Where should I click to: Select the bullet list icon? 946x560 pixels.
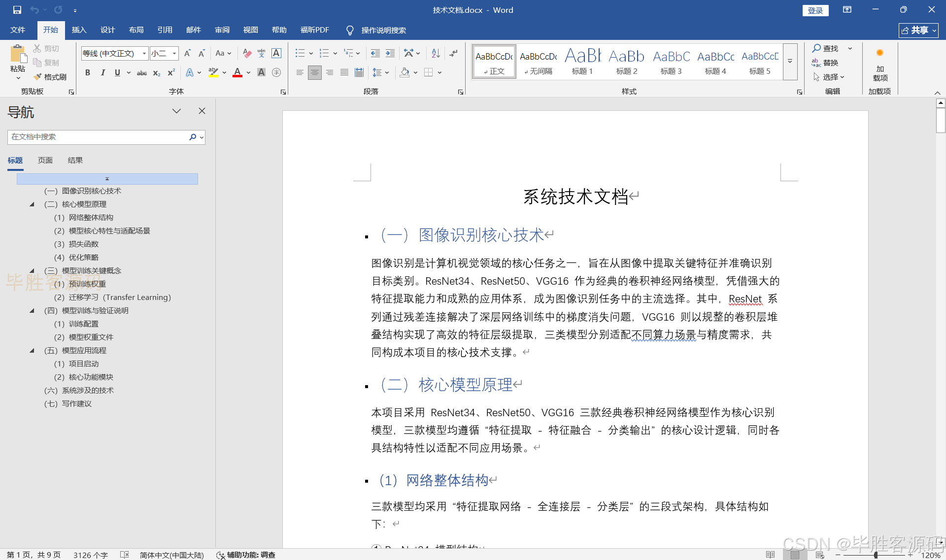point(300,53)
